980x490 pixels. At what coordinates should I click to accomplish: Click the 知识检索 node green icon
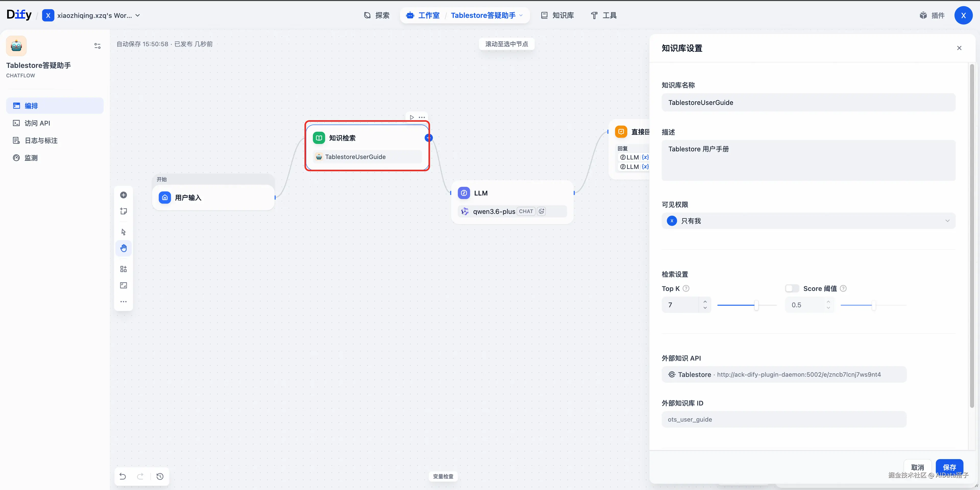tap(319, 138)
